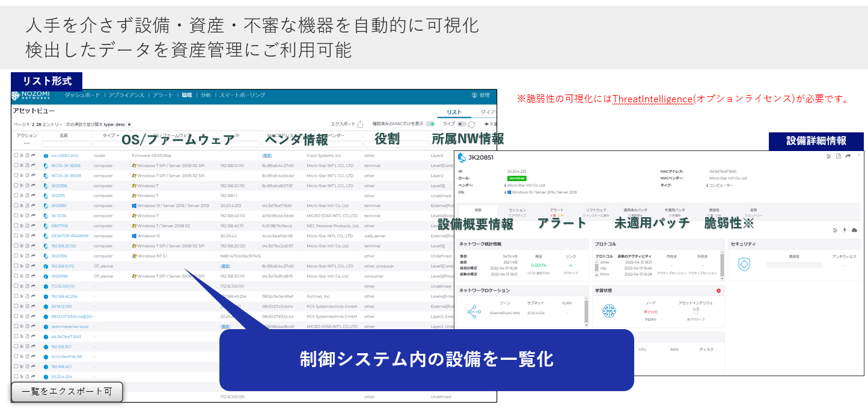Image resolution: width=868 pixels, height=411 pixels.
Task: Click the red gear in 学習状態 panel
Action: pyautogui.click(x=718, y=291)
